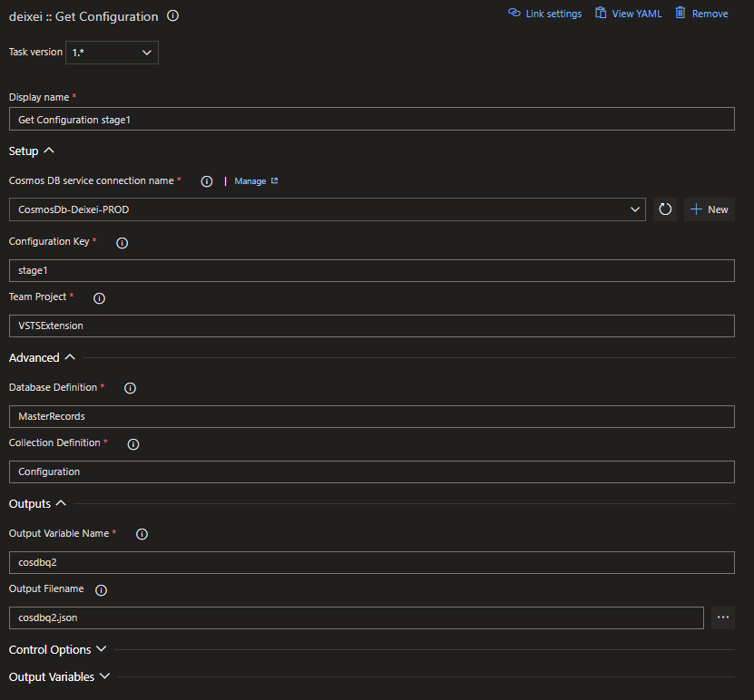The height and width of the screenshot is (700, 754).
Task: Expand the Output Variables section
Action: [59, 677]
